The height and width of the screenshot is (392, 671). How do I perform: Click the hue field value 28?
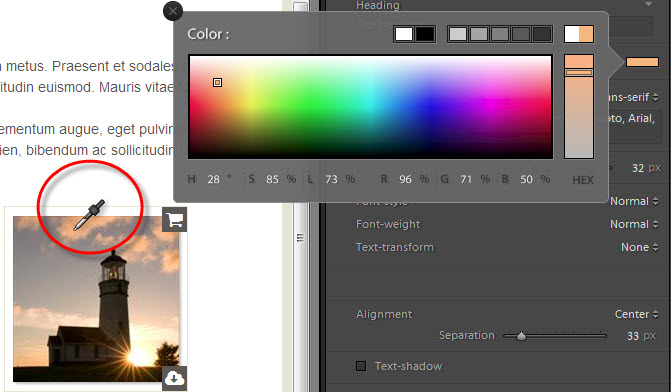click(x=214, y=179)
